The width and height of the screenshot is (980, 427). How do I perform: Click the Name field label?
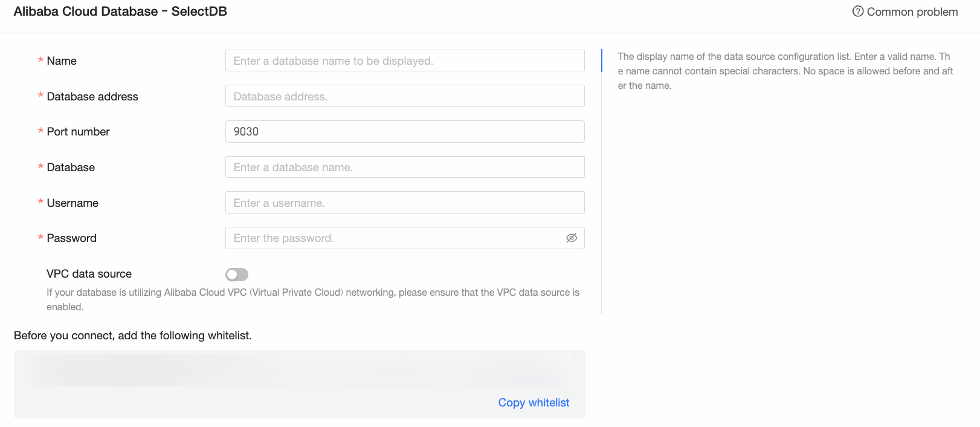tap(62, 61)
